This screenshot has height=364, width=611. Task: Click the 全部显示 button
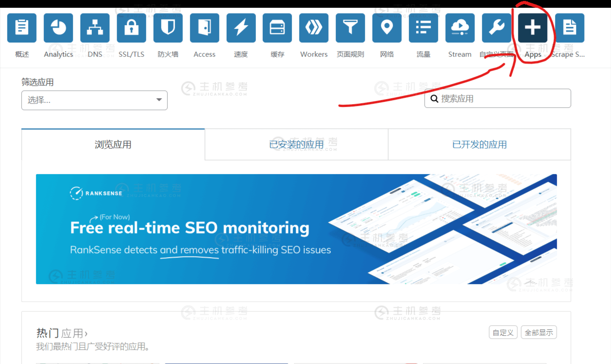coord(539,332)
